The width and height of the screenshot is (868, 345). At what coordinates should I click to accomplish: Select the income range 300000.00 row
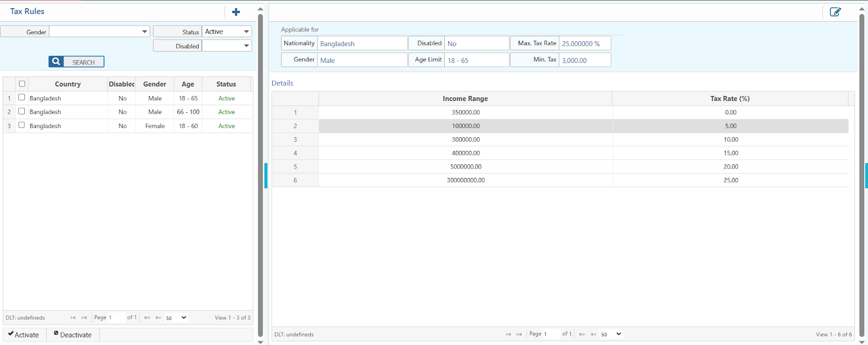[465, 139]
